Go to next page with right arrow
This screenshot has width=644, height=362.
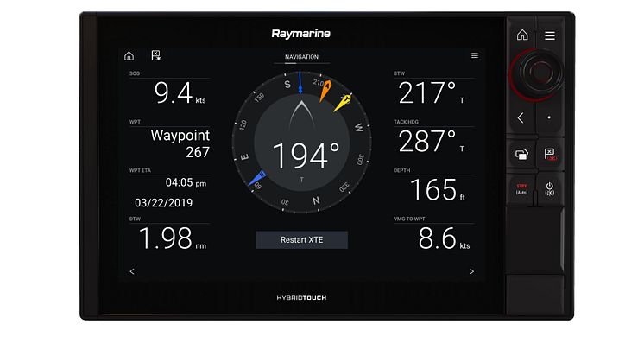[471, 271]
